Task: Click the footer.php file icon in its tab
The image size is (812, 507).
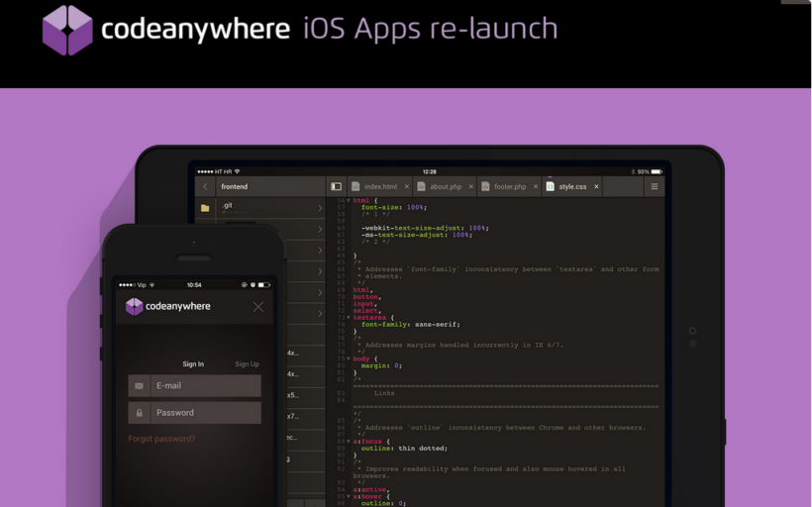Action: (x=485, y=186)
